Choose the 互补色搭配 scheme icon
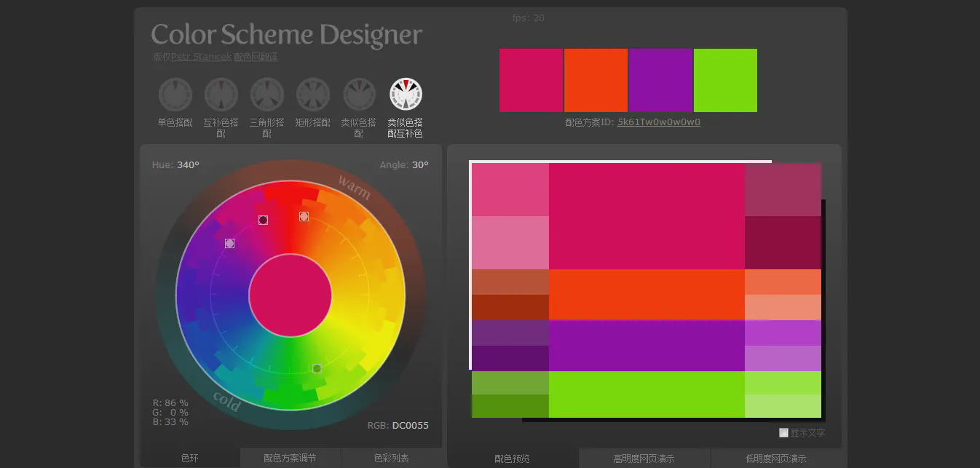Screen dimensions: 980x468 click(221, 95)
